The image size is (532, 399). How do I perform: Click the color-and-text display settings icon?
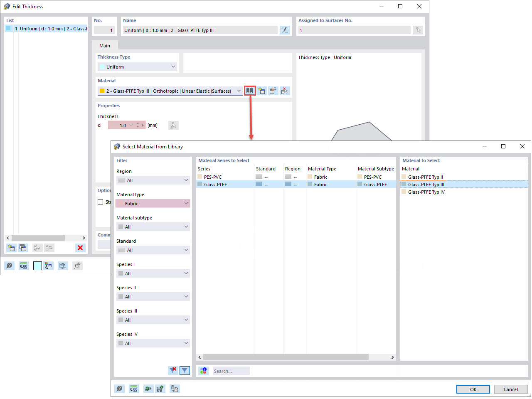[49, 266]
